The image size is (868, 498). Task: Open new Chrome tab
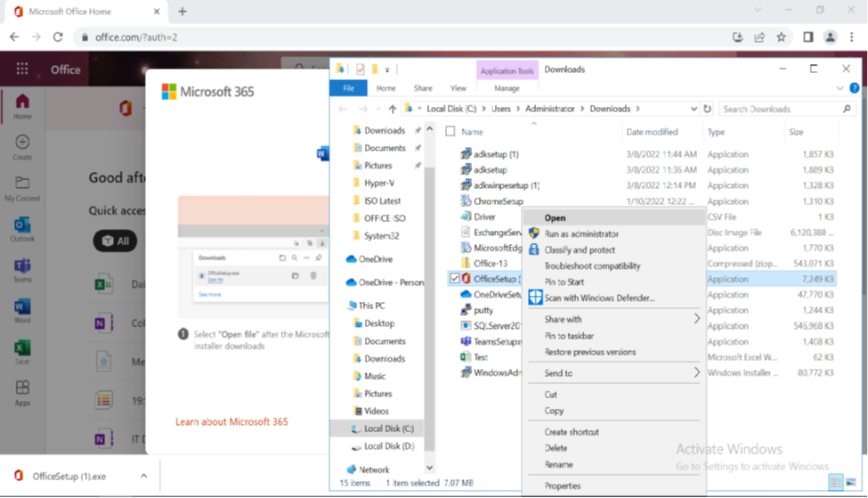183,11
